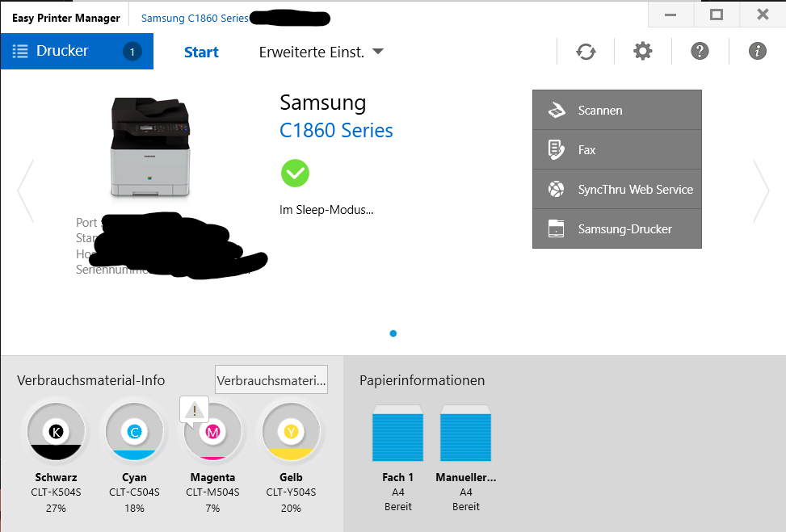
Task: Click the CLT-M504S cartridge label
Action: point(212,492)
